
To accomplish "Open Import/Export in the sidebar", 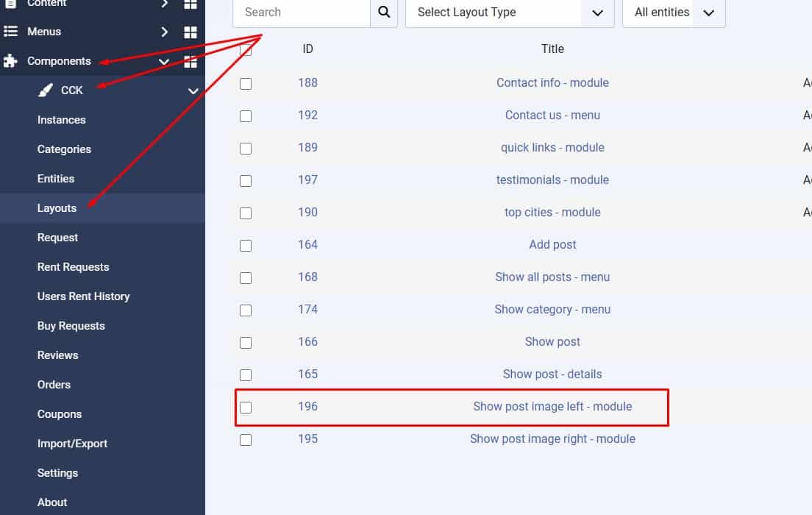I will (72, 444).
